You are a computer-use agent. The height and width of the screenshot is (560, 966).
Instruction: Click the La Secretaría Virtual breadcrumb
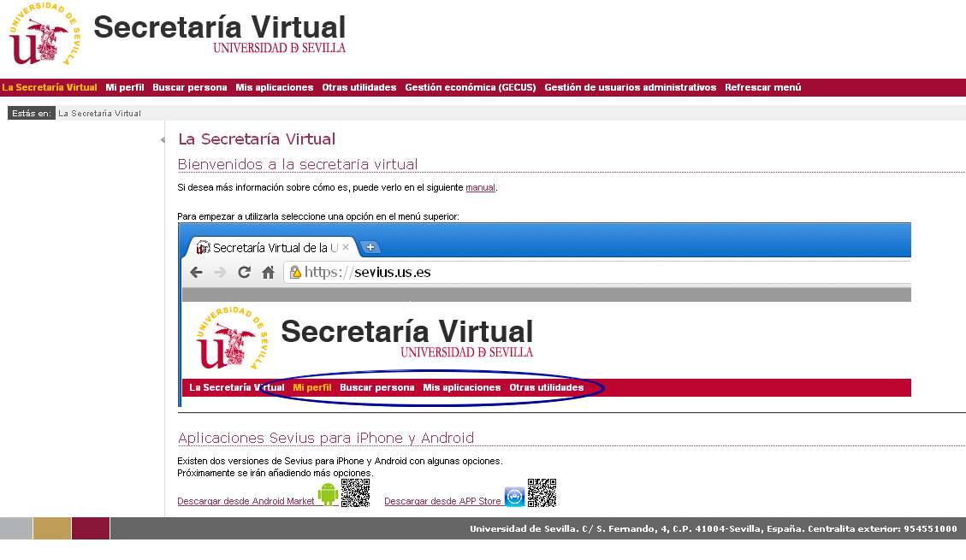pyautogui.click(x=100, y=113)
